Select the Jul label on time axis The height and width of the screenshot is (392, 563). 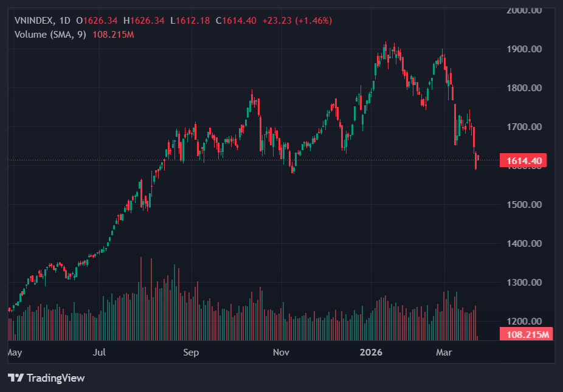coord(100,352)
